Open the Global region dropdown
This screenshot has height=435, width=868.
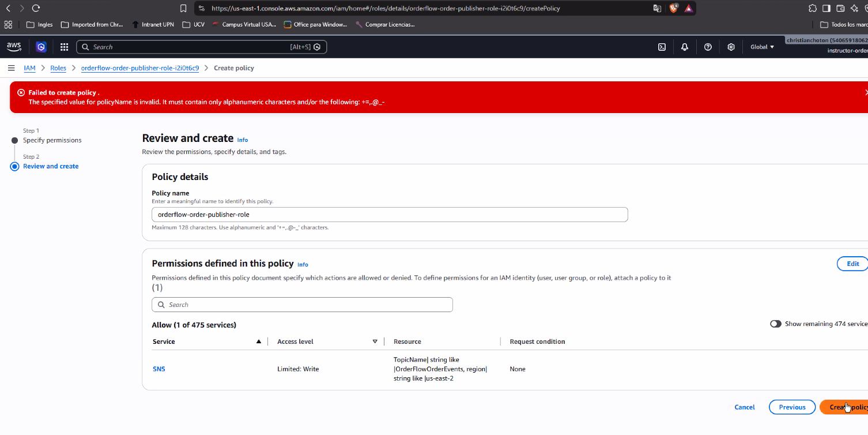pyautogui.click(x=762, y=47)
